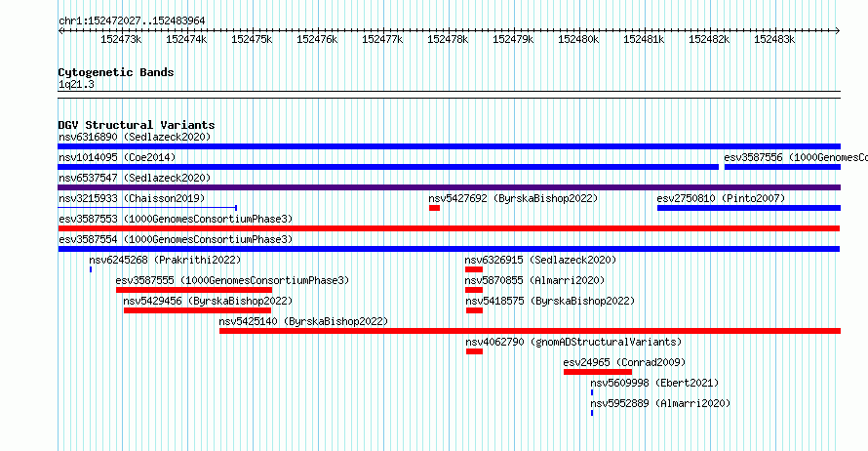Click nsv5870855 (Almarri2020) label
The width and height of the screenshot is (868, 451).
click(534, 280)
